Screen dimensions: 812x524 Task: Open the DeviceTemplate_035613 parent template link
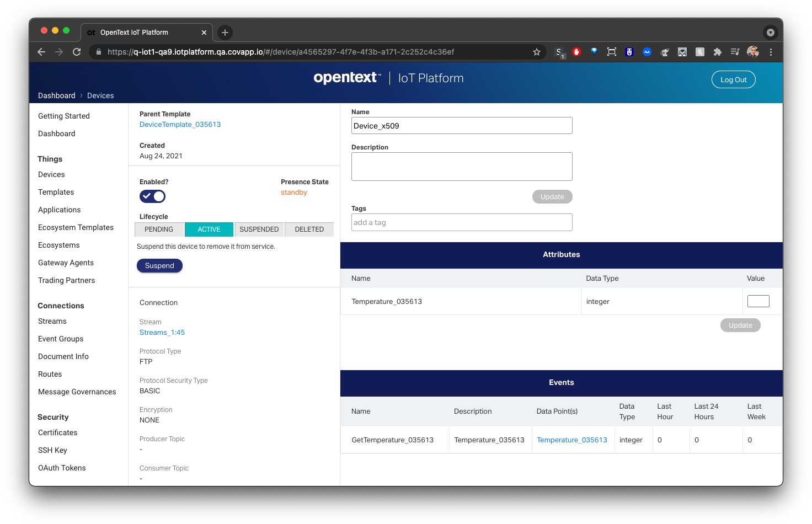tap(180, 125)
